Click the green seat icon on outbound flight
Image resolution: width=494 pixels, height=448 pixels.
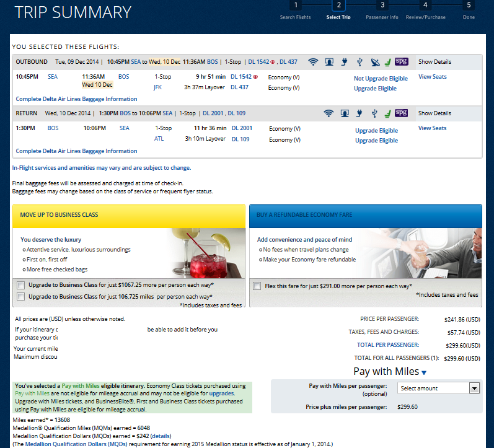(387, 62)
